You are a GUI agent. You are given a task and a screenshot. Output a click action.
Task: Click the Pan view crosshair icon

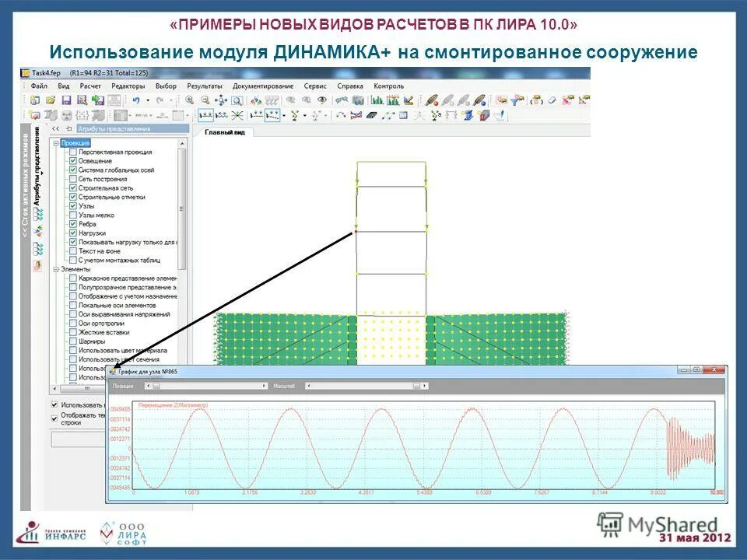(220, 100)
